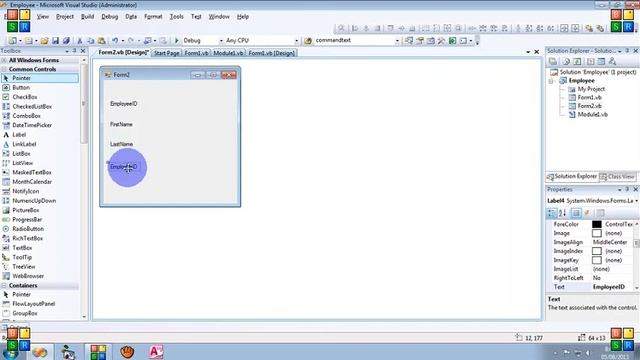
Task: Switch to the Class View tab
Action: click(618, 177)
